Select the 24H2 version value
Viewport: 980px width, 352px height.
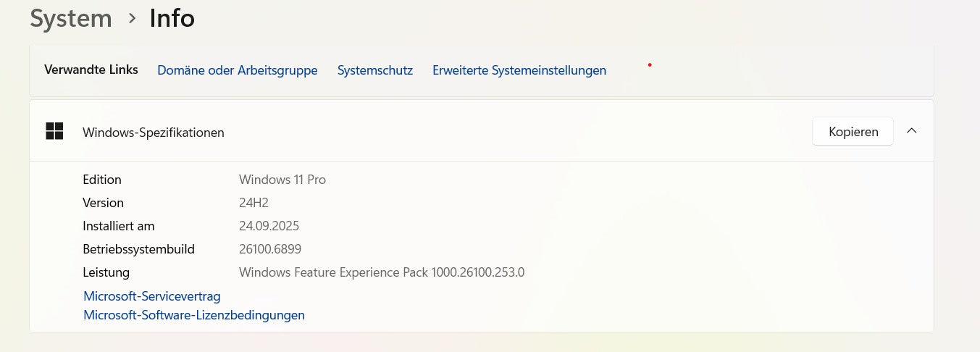point(254,203)
